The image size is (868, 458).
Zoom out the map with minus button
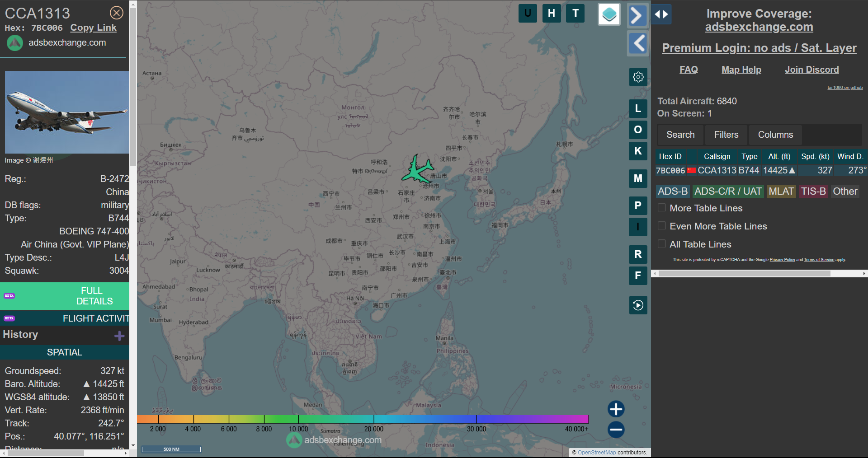click(616, 430)
